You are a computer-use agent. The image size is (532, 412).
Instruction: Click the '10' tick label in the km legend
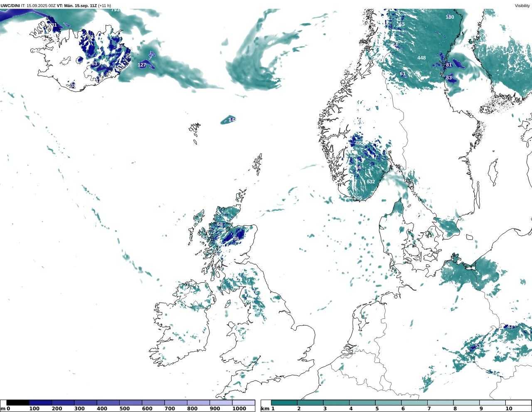tap(509, 409)
